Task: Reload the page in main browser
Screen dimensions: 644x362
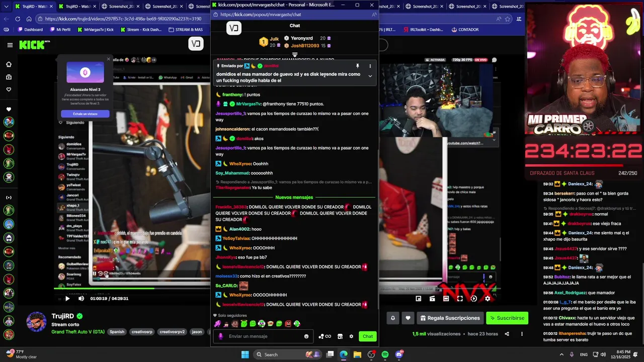Action: [18, 19]
